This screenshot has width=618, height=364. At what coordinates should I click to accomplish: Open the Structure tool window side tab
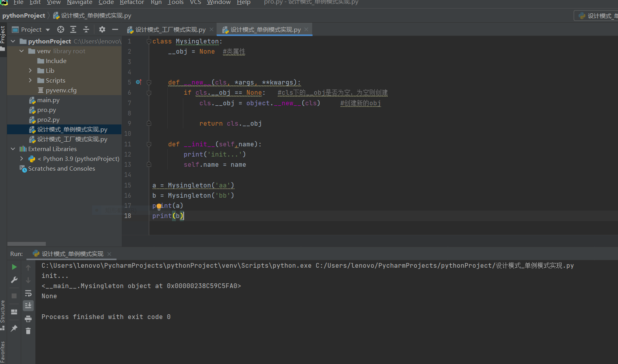coord(3,315)
